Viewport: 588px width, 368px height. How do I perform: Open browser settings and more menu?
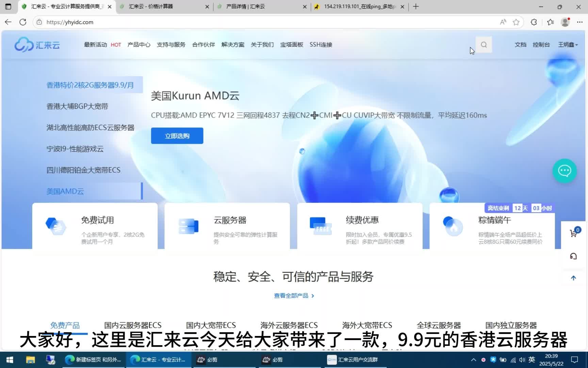point(580,22)
